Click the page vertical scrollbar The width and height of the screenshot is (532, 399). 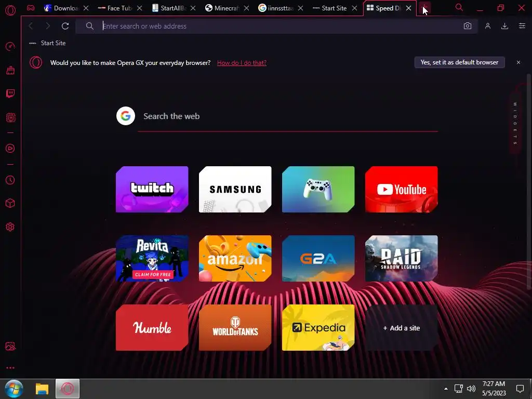[x=528, y=181]
